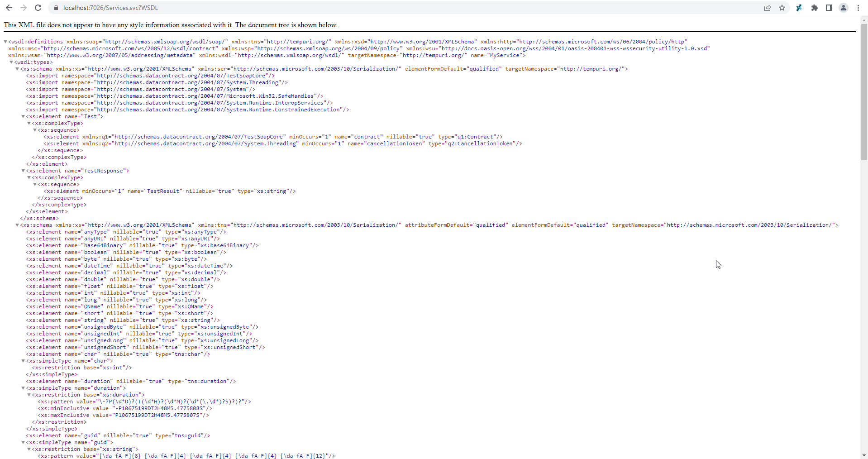Click the xs:maxInclusive value line
Image resolution: width=868 pixels, height=459 pixels.
coord(123,415)
